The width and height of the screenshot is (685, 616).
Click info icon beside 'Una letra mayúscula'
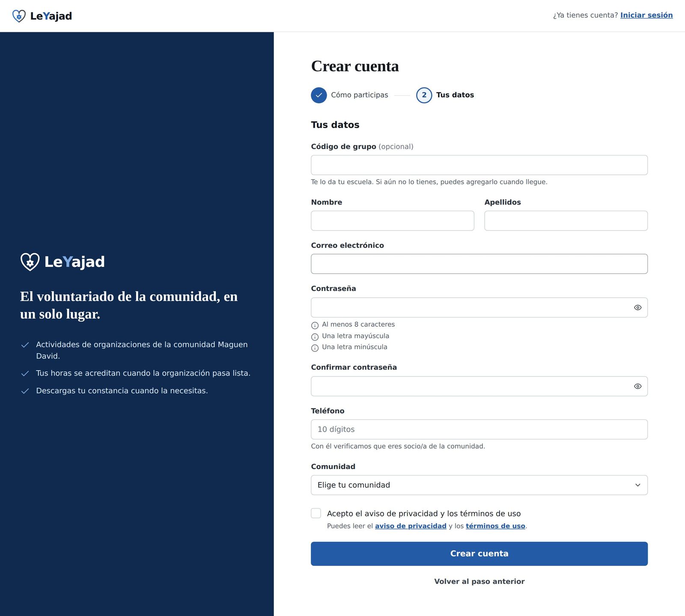[x=315, y=337]
